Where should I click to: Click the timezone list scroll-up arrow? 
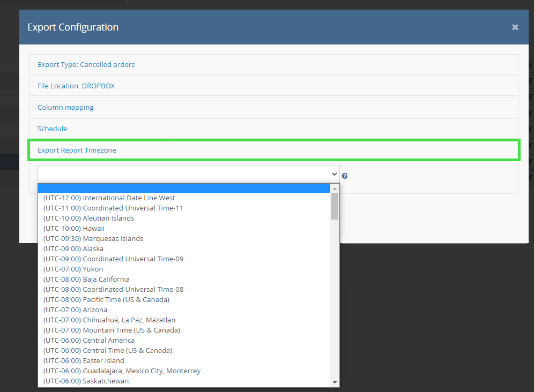[x=335, y=189]
